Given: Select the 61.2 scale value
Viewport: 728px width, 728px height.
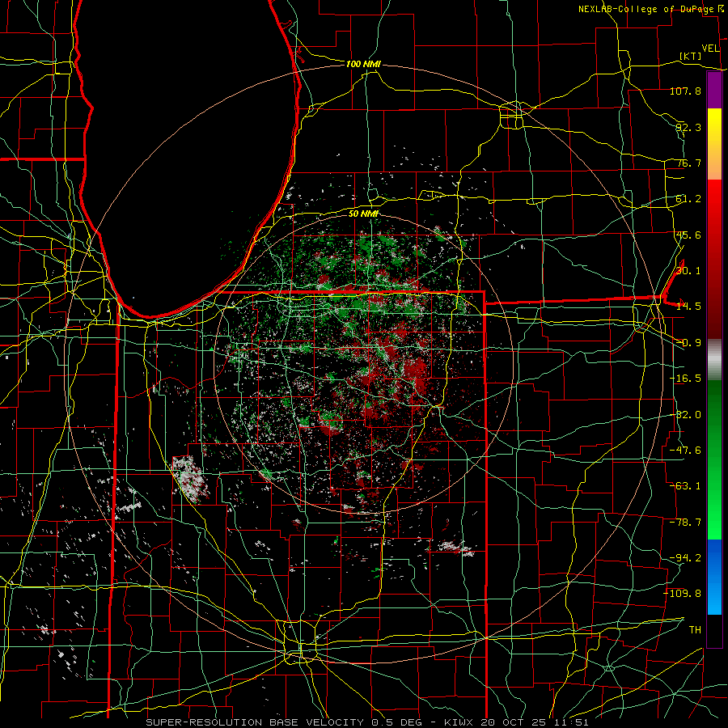Looking at the screenshot, I should [688, 199].
